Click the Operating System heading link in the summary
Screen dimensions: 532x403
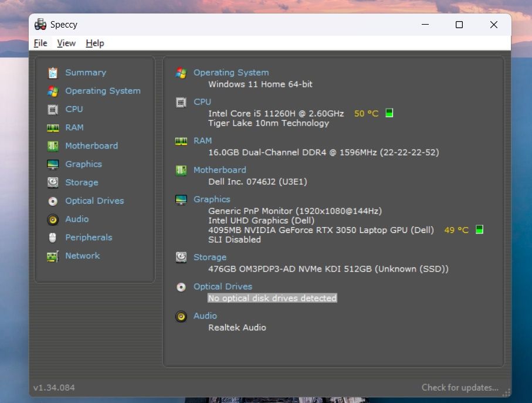coord(231,73)
